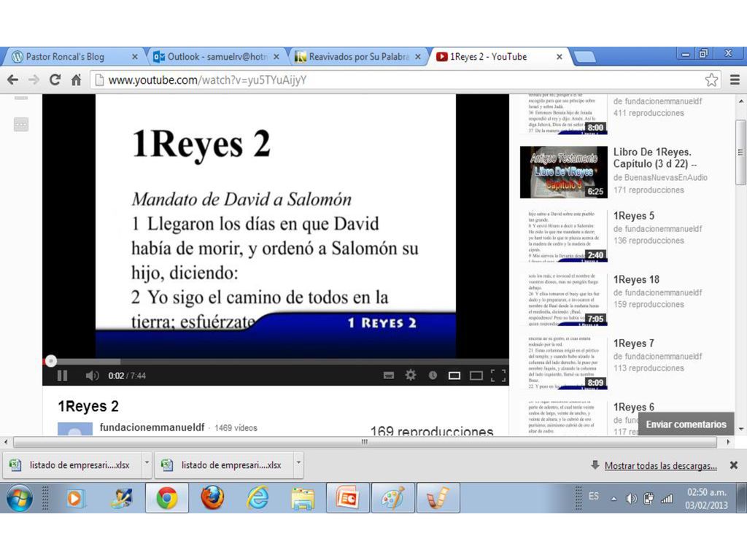Click the 8:09 video thumbnail
The image size is (747, 560).
click(564, 364)
